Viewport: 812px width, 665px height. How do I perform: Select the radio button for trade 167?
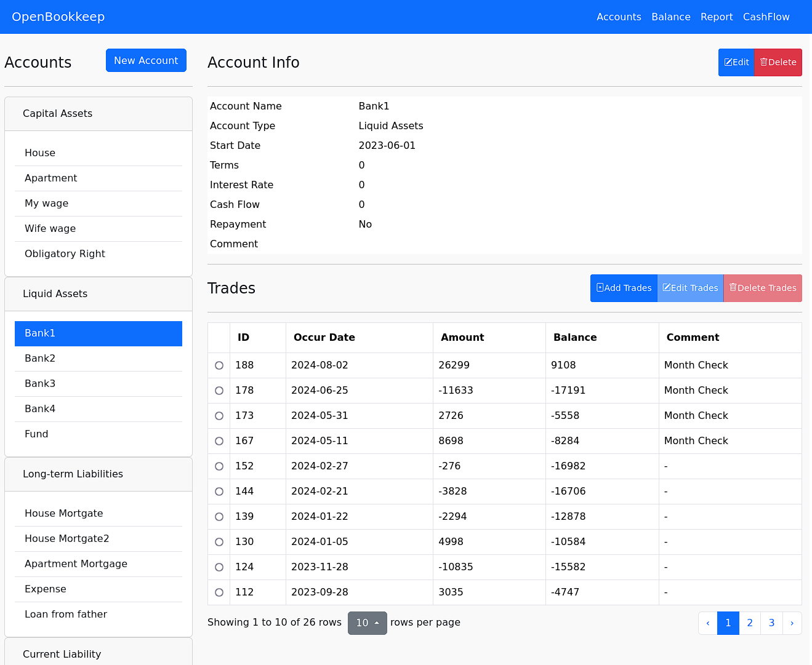tap(219, 441)
